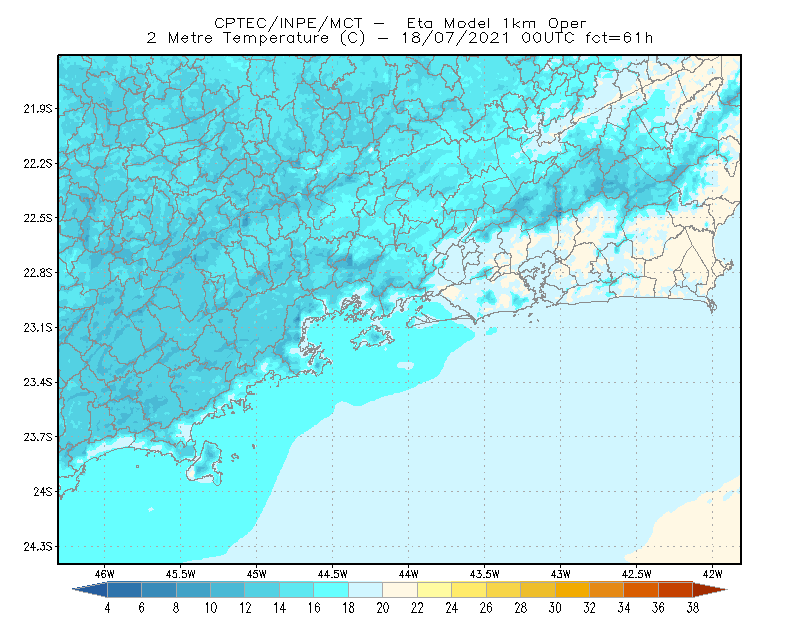Click the 46W longitude axis label

(104, 574)
